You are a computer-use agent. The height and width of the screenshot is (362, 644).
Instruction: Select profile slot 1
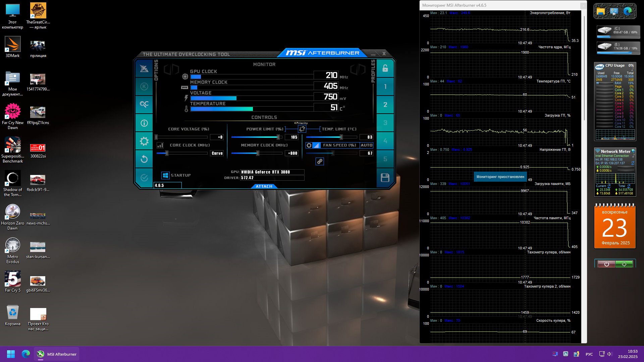pos(385,86)
